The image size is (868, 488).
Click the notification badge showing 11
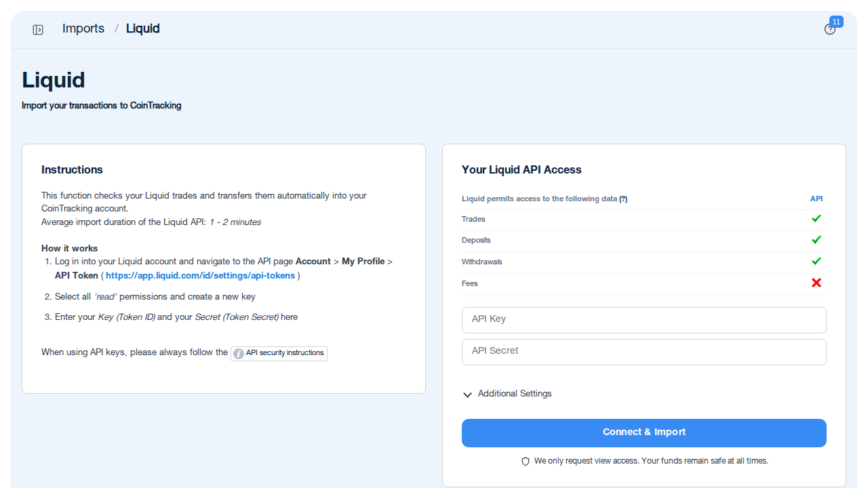[836, 22]
